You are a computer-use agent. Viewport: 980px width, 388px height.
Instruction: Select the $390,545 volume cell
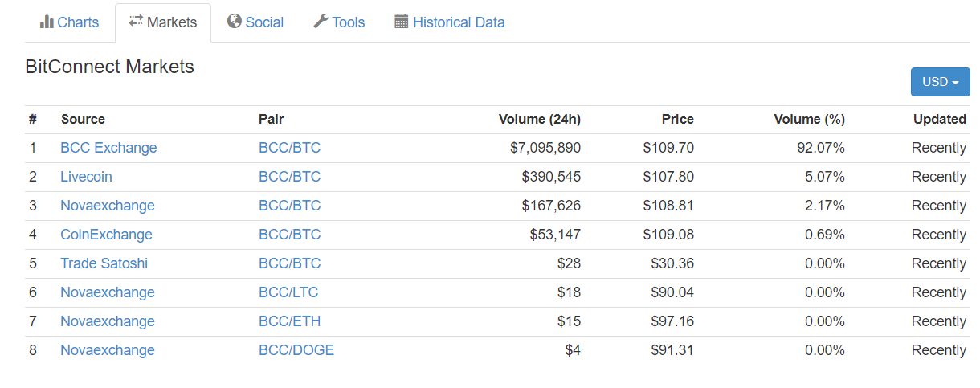point(551,177)
